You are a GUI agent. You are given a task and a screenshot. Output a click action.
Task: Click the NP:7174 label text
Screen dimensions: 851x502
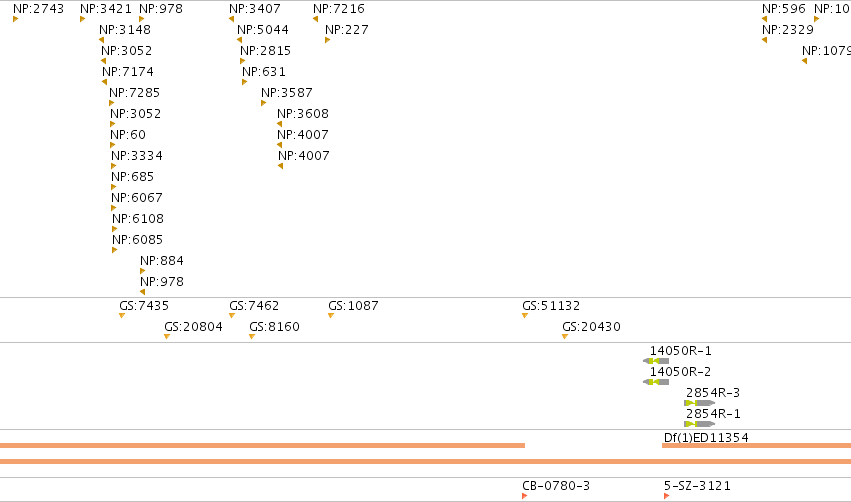point(128,72)
